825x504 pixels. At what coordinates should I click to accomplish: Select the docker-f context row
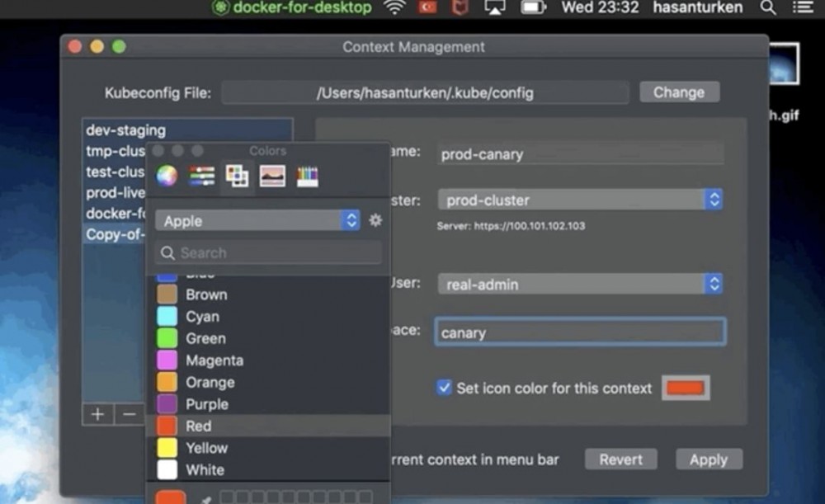tap(115, 214)
